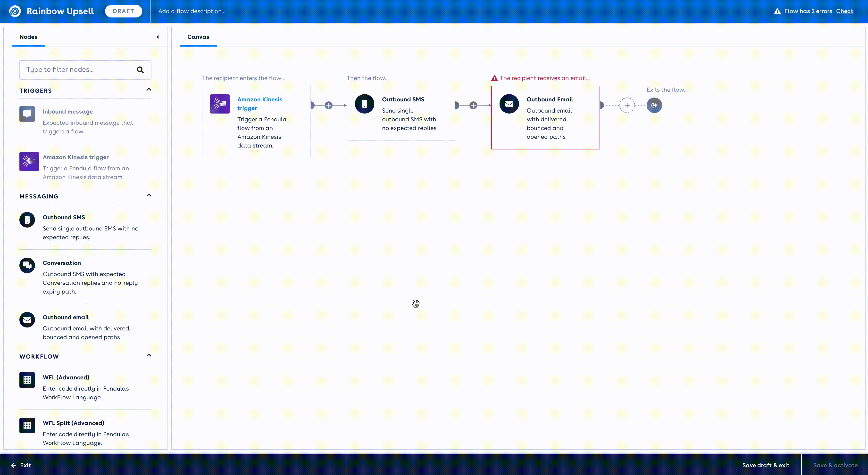
Task: Click the search magnifier in node filter
Action: (140, 70)
